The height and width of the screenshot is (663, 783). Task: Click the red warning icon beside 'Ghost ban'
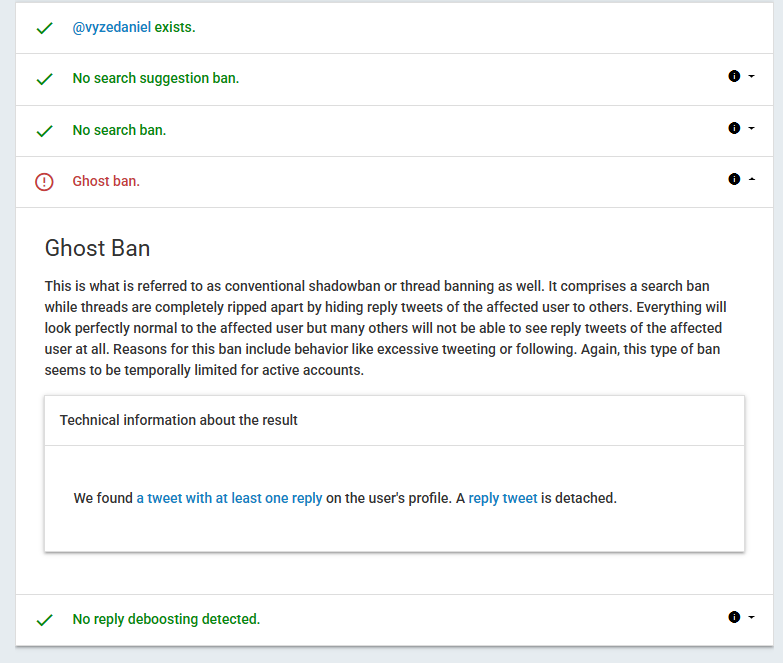[44, 182]
